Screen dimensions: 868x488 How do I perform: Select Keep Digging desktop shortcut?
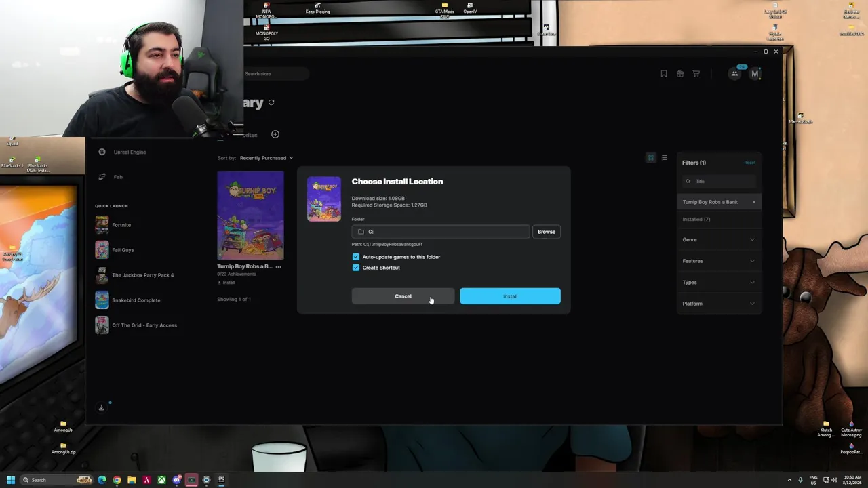click(x=317, y=9)
